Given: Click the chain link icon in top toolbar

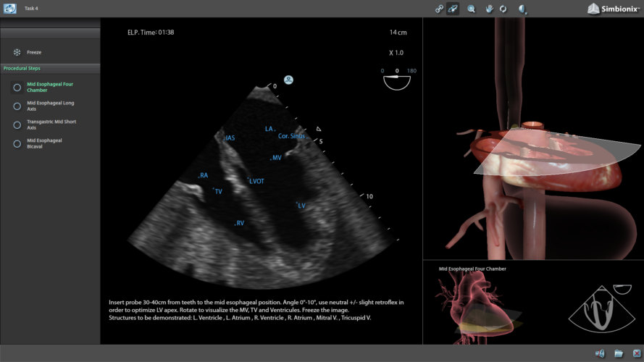Looking at the screenshot, I should 439,9.
